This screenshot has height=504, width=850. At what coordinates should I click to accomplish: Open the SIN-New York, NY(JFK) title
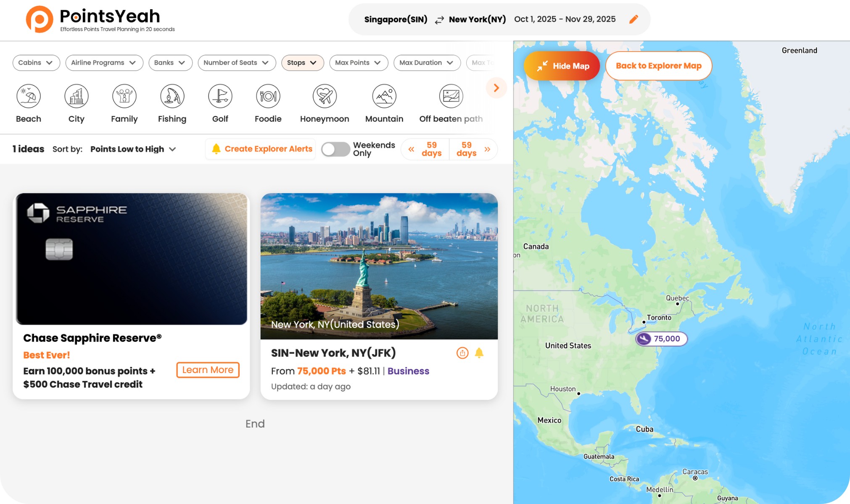point(333,353)
